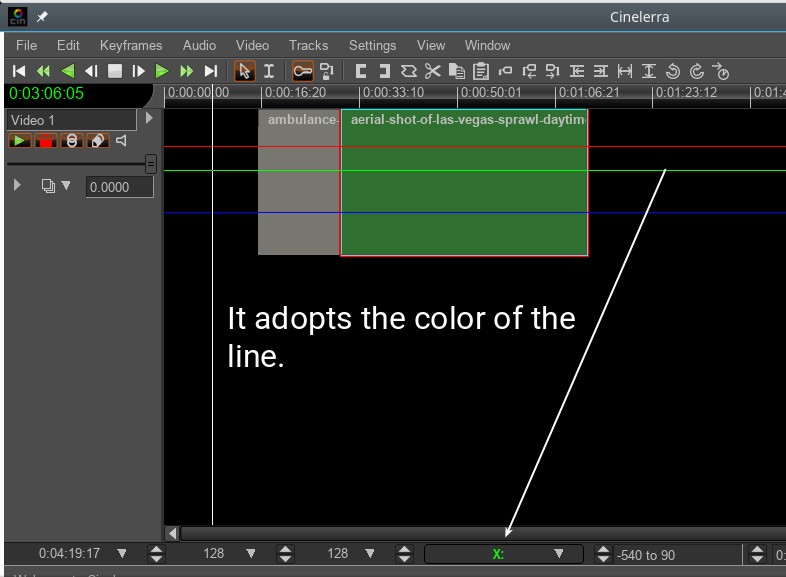The image size is (786, 577).
Task: Select the arrow editing mode tool
Action: click(244, 71)
